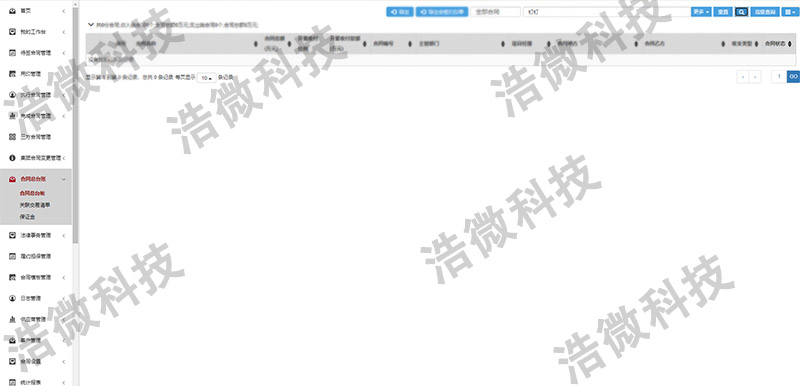
Task: Sort table by 项目经理 column arrow
Action: pyautogui.click(x=548, y=44)
